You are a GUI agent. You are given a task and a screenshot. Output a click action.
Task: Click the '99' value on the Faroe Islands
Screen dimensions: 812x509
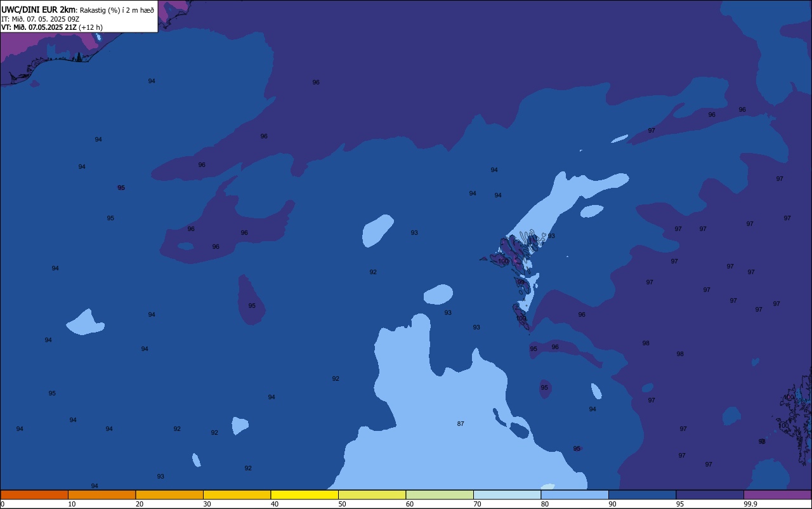521,282
